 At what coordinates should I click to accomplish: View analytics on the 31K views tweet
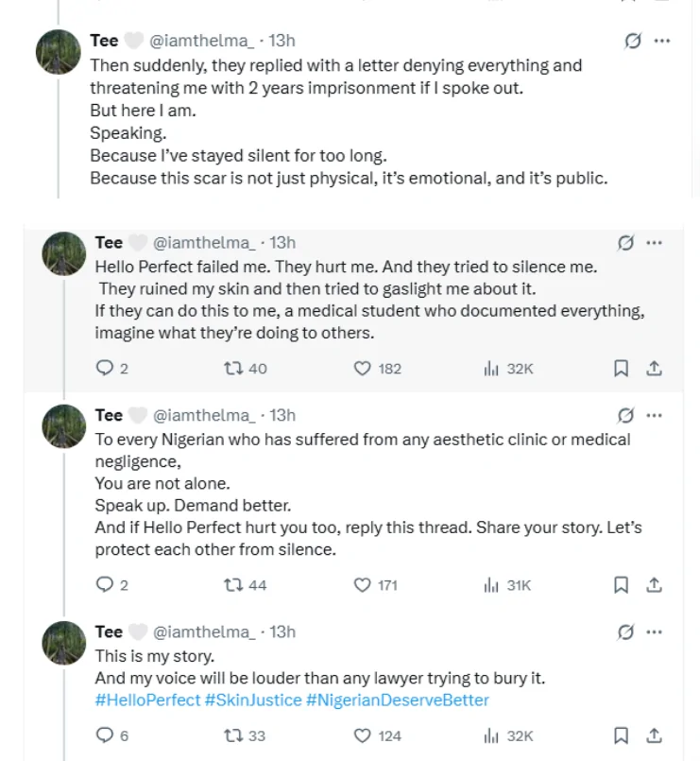tap(491, 585)
